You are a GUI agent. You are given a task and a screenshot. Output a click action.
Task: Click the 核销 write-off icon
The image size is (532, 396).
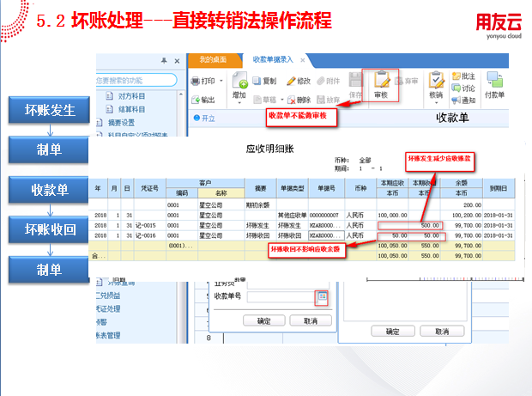[436, 80]
